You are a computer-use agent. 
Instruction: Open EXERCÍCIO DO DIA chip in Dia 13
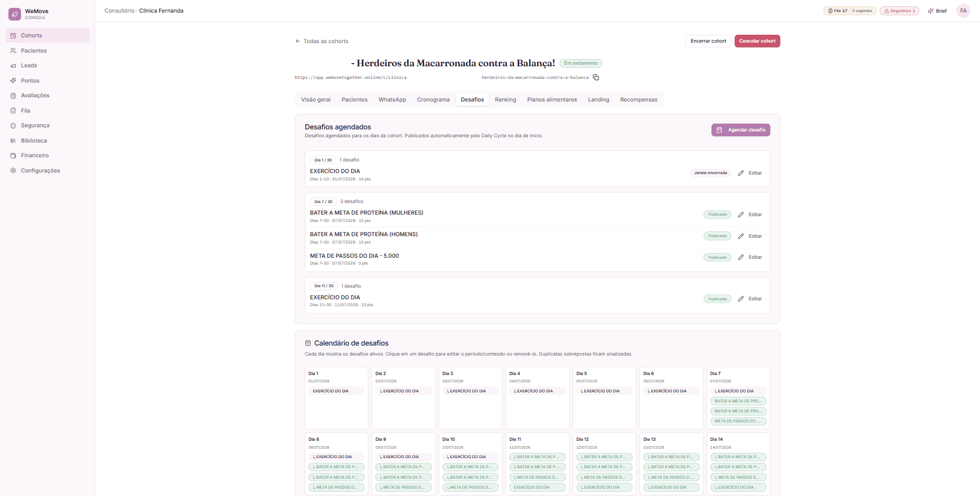pos(672,488)
